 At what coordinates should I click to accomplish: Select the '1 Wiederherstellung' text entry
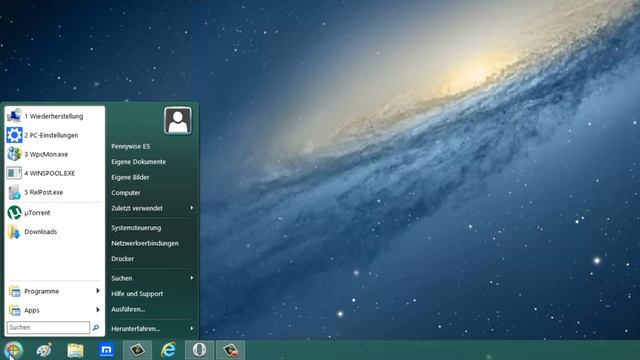tap(53, 116)
